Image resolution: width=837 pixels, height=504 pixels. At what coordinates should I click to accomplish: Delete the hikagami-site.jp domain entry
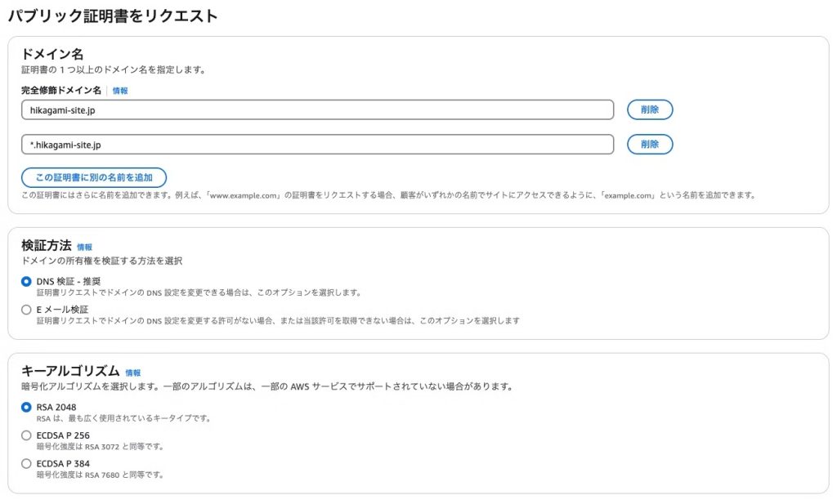pos(649,109)
